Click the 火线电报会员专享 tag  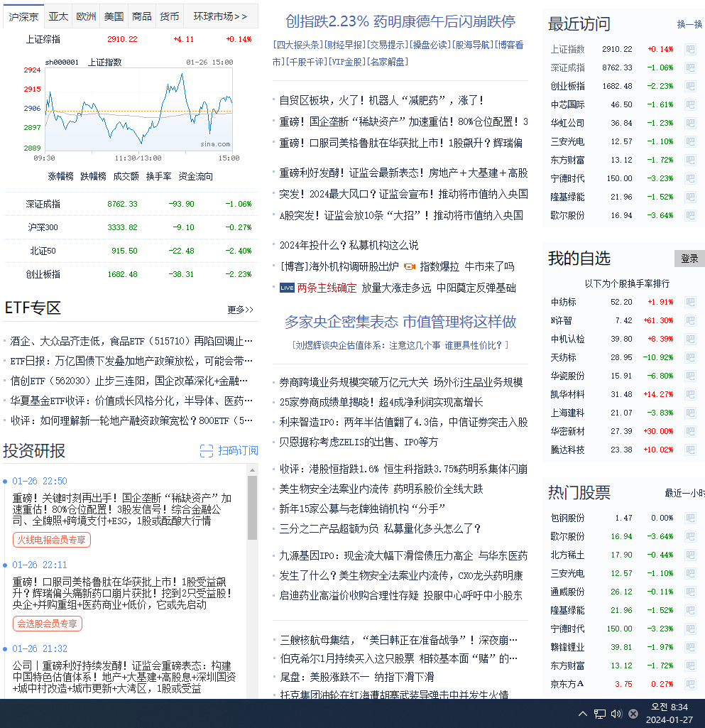[52, 540]
